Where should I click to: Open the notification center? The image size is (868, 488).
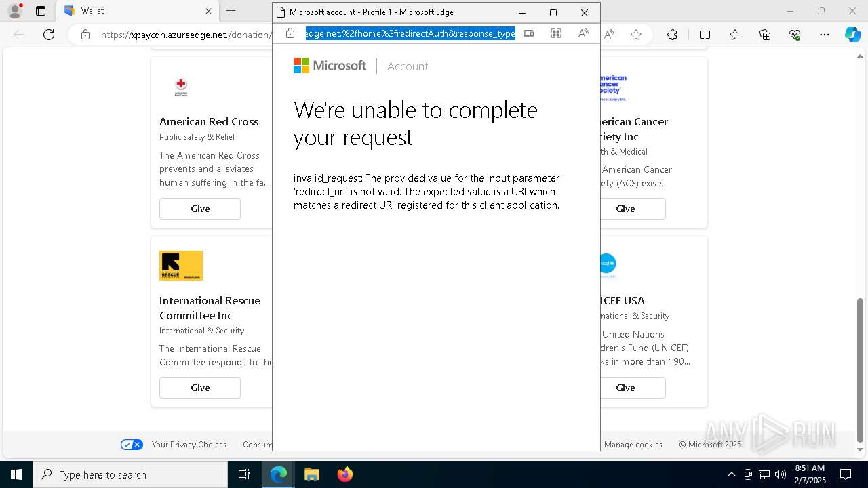click(846, 474)
